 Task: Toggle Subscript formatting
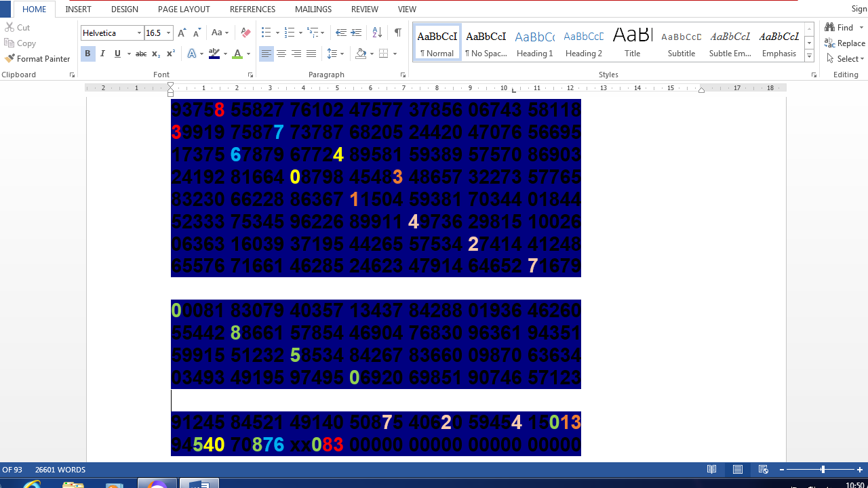click(x=156, y=54)
